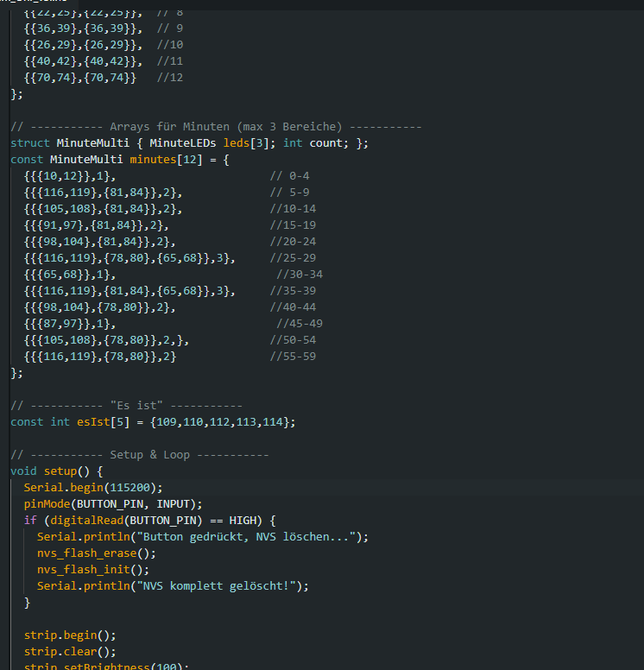Click the '//55-59' minutes comment

click(293, 356)
